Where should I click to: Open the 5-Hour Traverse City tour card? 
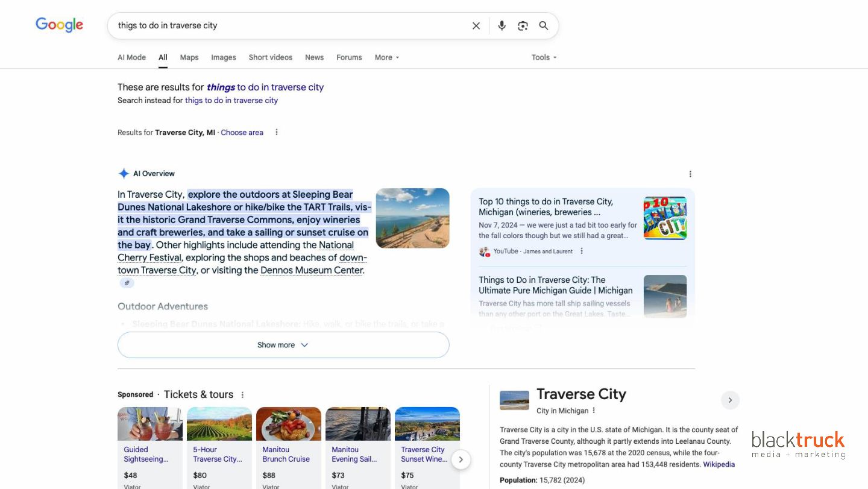[x=219, y=448]
